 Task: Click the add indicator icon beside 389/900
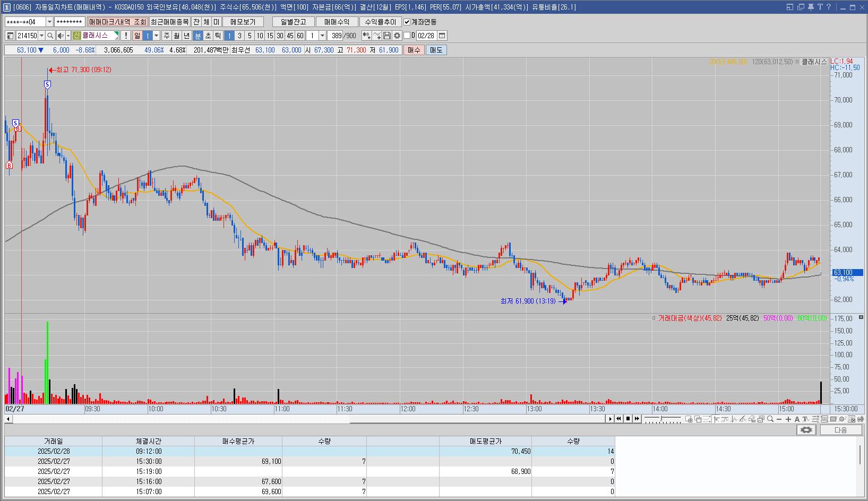(x=366, y=36)
